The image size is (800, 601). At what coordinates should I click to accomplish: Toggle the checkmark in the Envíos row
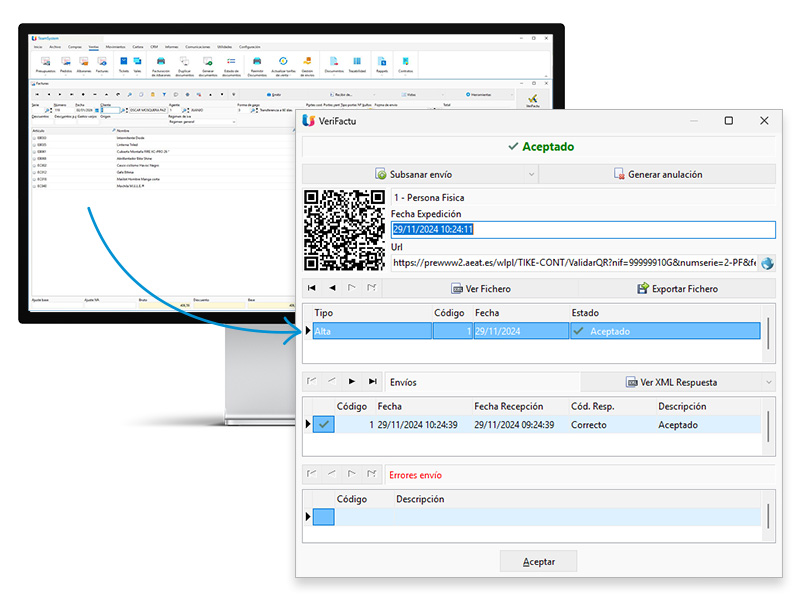(324, 425)
